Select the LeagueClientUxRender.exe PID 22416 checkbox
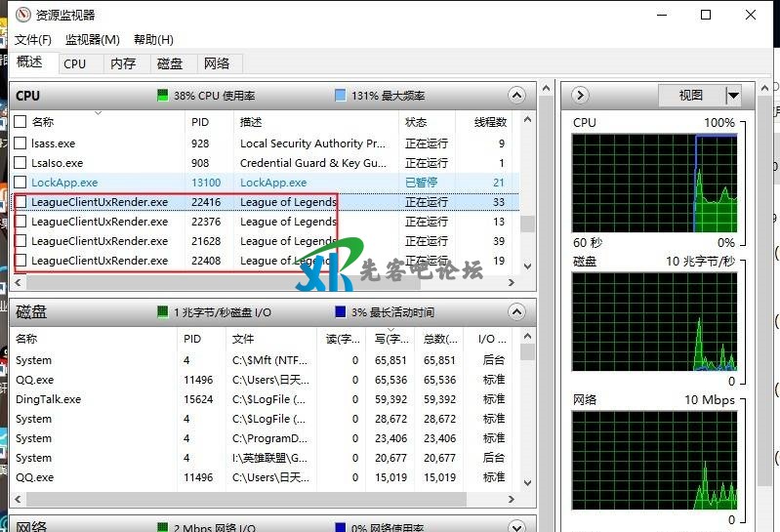The height and width of the screenshot is (532, 780). pos(21,202)
